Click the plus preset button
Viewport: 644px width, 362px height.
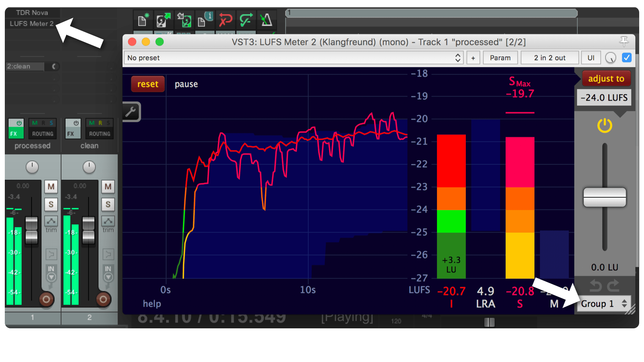point(473,58)
